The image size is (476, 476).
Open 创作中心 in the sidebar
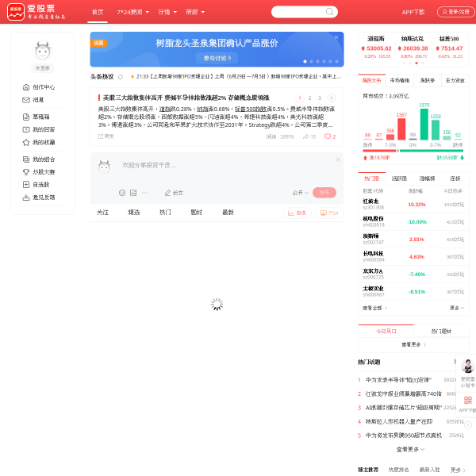(39, 87)
